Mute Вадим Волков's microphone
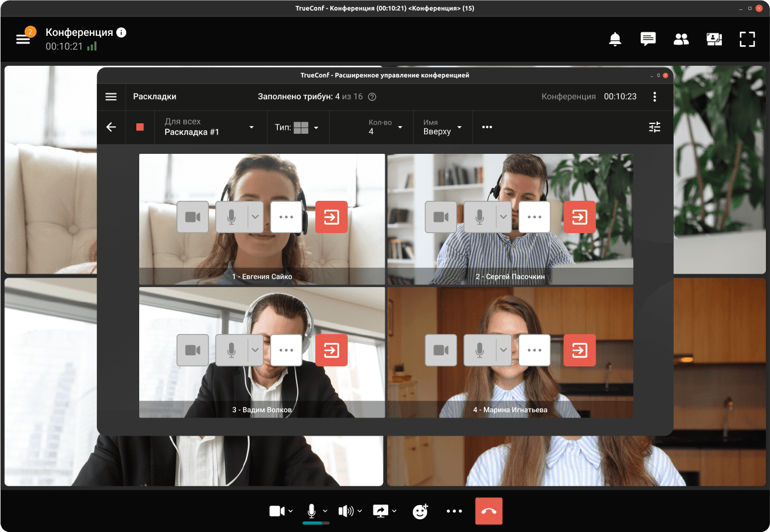Screen dimensions: 770x532 (x=231, y=351)
